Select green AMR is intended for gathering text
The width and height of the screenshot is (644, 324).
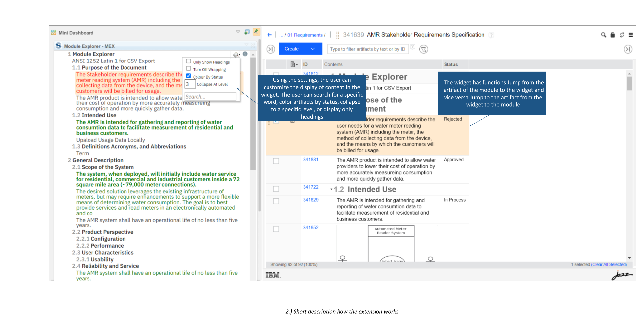click(155, 128)
